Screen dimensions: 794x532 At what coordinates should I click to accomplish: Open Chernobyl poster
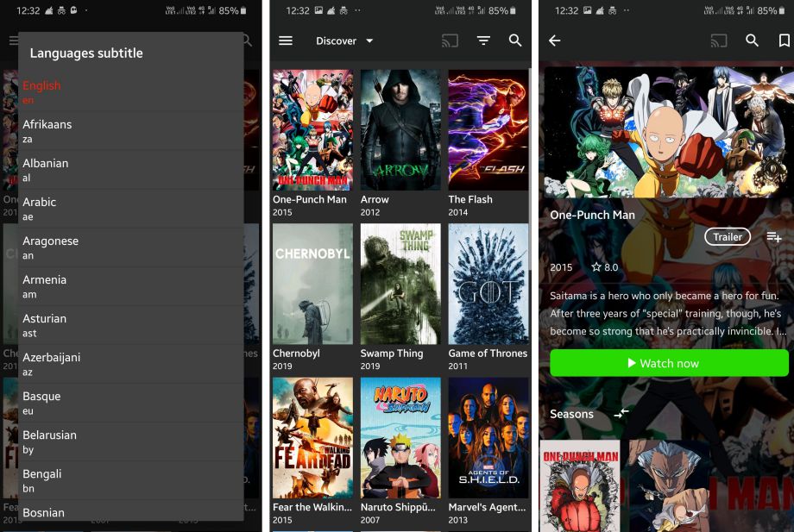click(312, 284)
